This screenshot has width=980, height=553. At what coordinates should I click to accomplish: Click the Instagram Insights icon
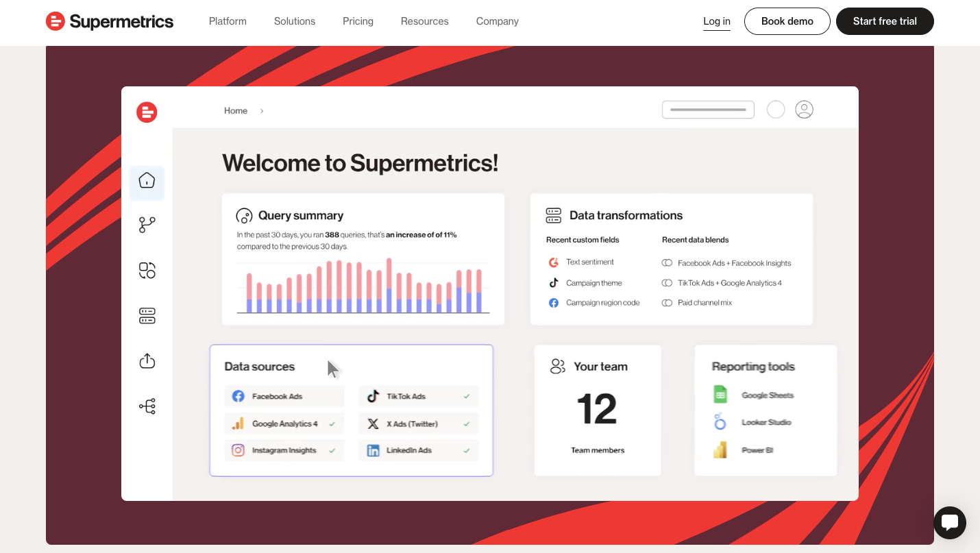click(x=238, y=450)
